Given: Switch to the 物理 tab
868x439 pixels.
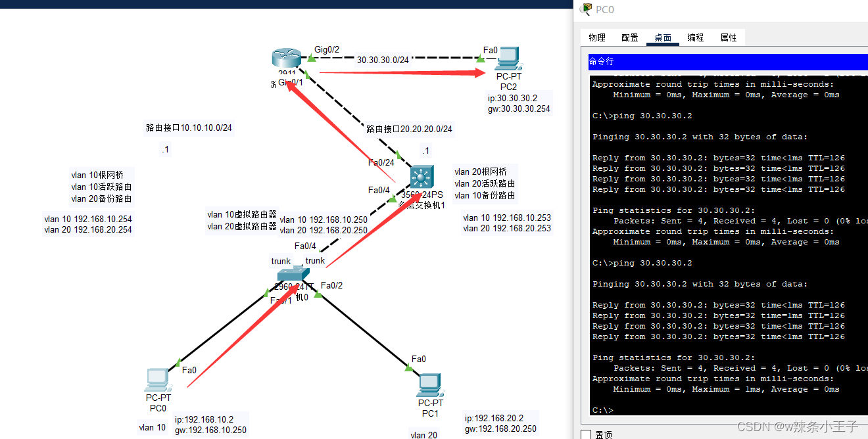Looking at the screenshot, I should coord(597,37).
